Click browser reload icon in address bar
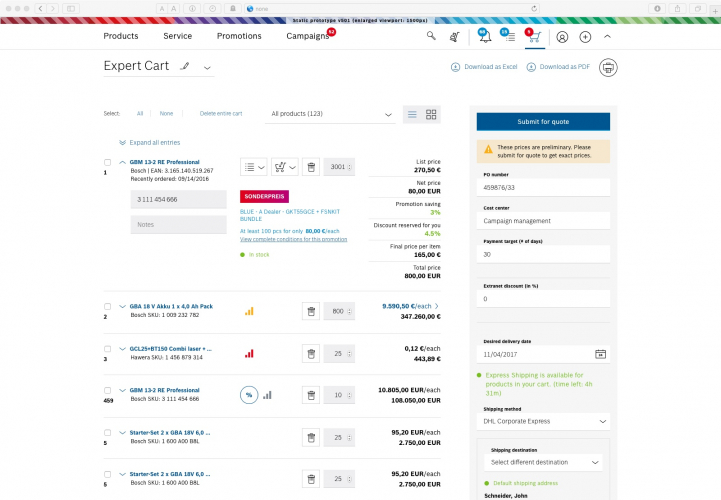721x500 pixels. pos(534,8)
